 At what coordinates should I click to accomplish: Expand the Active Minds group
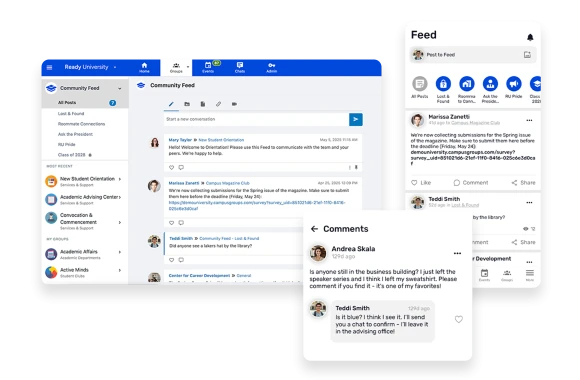(x=120, y=270)
